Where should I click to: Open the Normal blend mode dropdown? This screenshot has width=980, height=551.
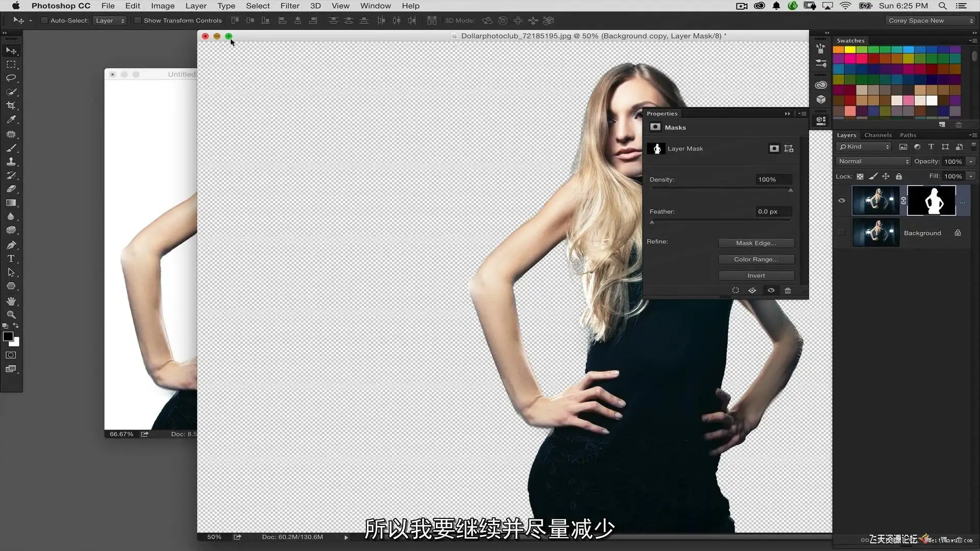coord(873,161)
